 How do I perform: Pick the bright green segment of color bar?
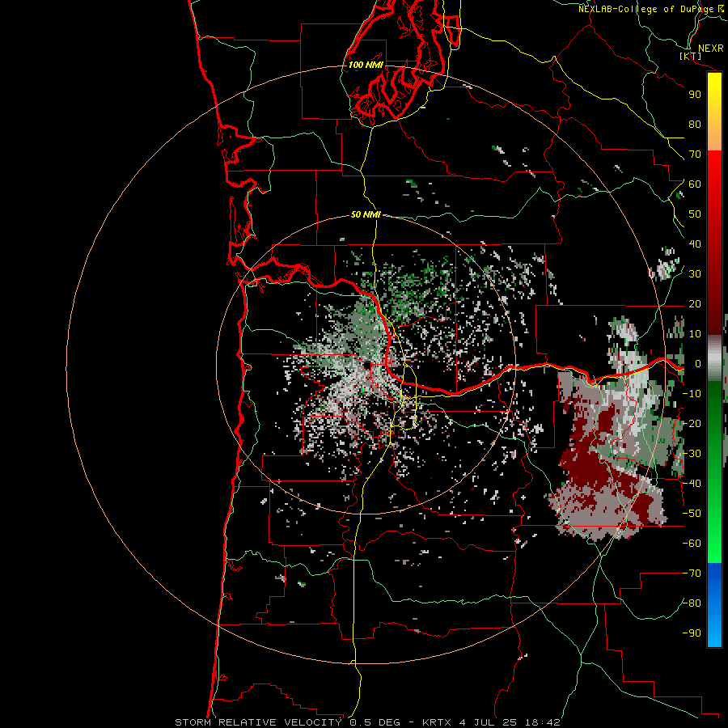(714, 534)
